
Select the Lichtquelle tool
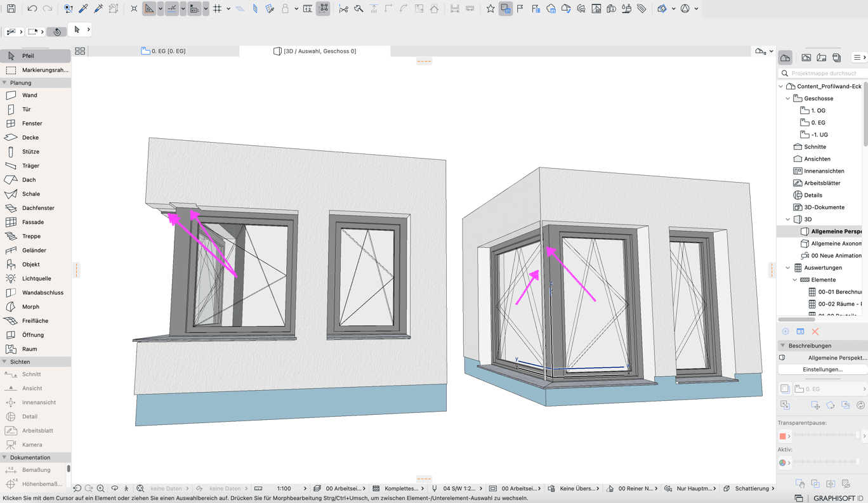pos(36,278)
